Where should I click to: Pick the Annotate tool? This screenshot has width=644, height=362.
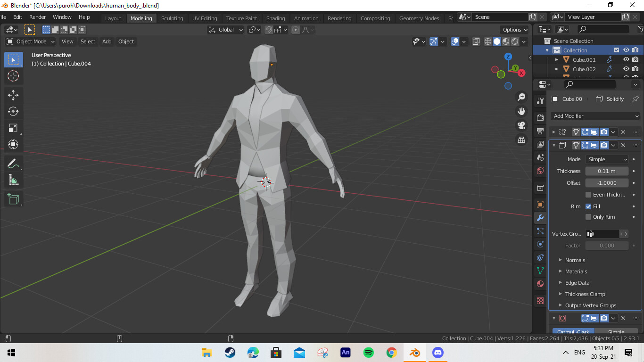coord(13,164)
